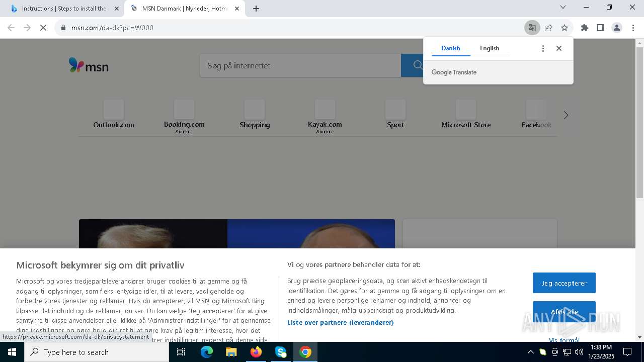
Task: Open the Shopping shortcut
Action: [255, 115]
